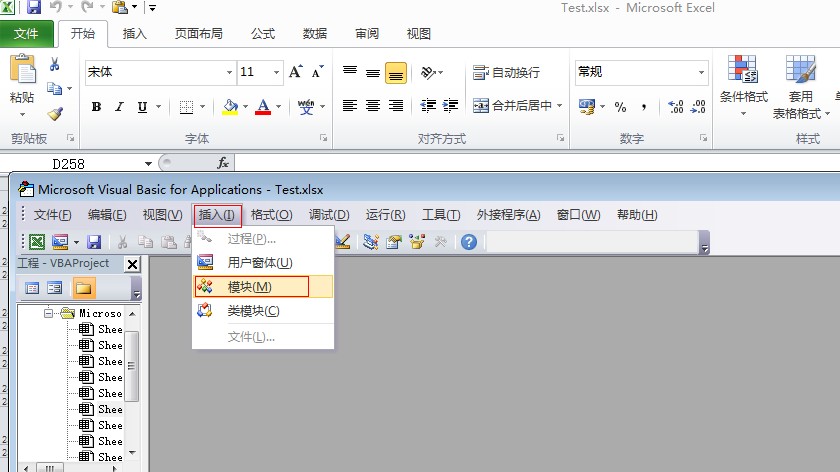Click the 自动换行 wrap text button
Screen dimensions: 840x472
(x=506, y=72)
